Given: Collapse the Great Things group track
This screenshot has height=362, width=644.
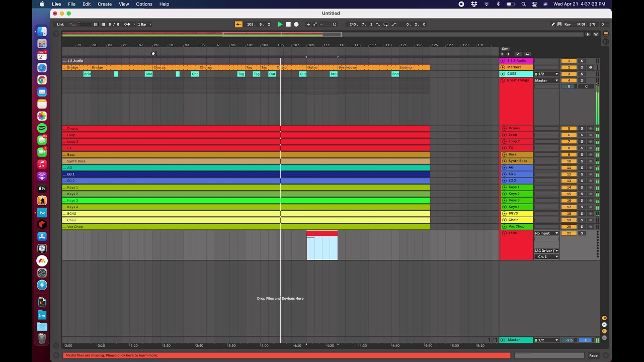Looking at the screenshot, I should (503, 80).
